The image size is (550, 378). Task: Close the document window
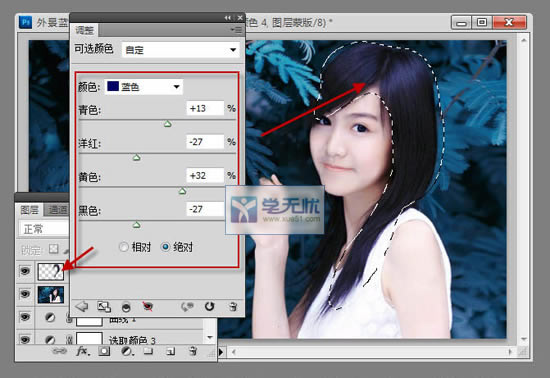pos(509,23)
